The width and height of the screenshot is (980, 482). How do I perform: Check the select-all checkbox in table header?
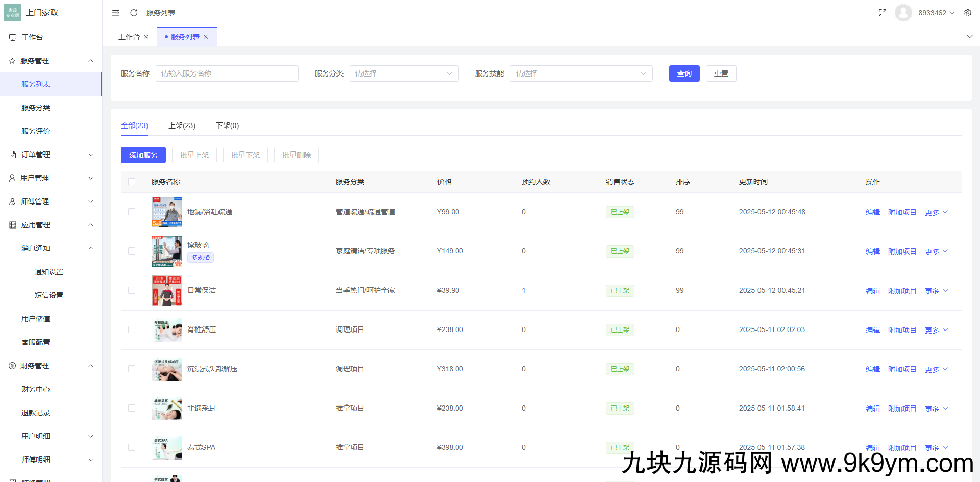[132, 181]
